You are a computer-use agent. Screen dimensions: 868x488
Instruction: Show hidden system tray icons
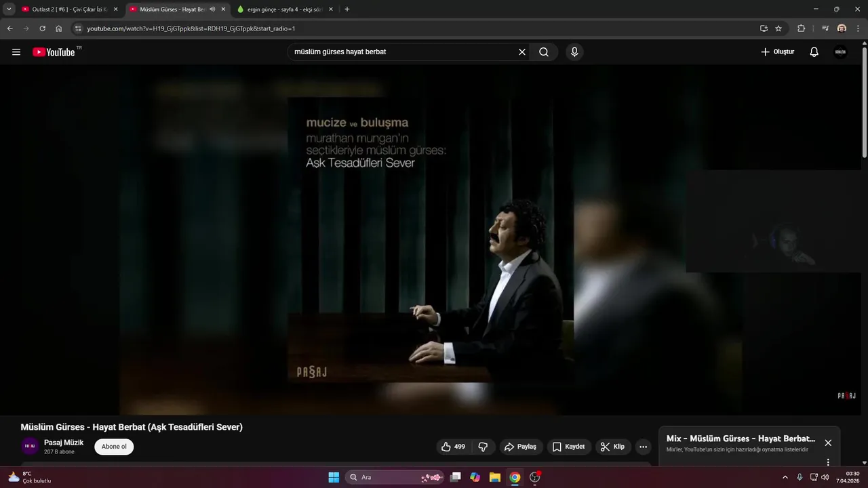tap(785, 477)
